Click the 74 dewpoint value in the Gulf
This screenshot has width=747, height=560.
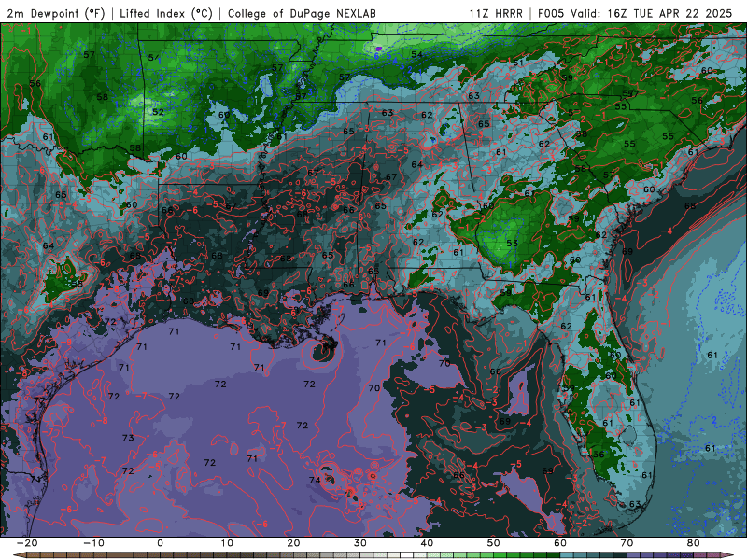pos(315,480)
